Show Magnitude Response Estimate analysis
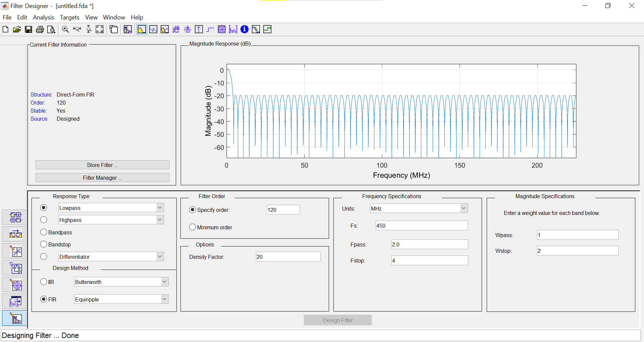The image size is (644, 342). tap(256, 30)
